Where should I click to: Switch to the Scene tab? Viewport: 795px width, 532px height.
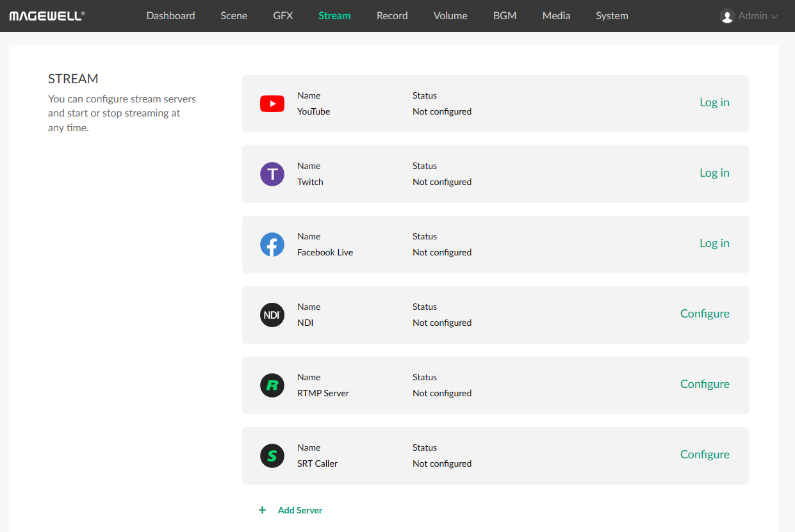[x=234, y=15]
